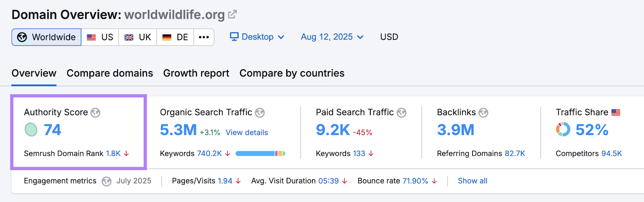Screen dimensions: 644x202
Task: Switch region to US
Action: (x=100, y=37)
